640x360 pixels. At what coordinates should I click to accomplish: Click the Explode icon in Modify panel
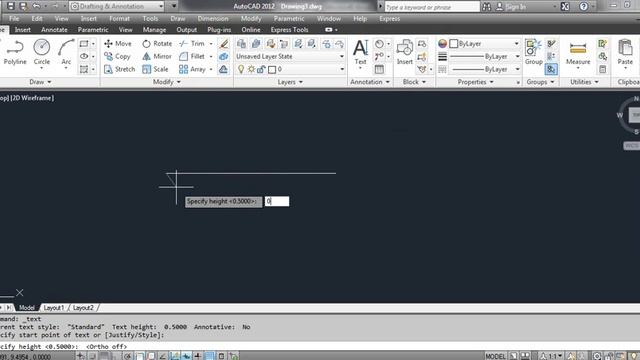pyautogui.click(x=224, y=56)
